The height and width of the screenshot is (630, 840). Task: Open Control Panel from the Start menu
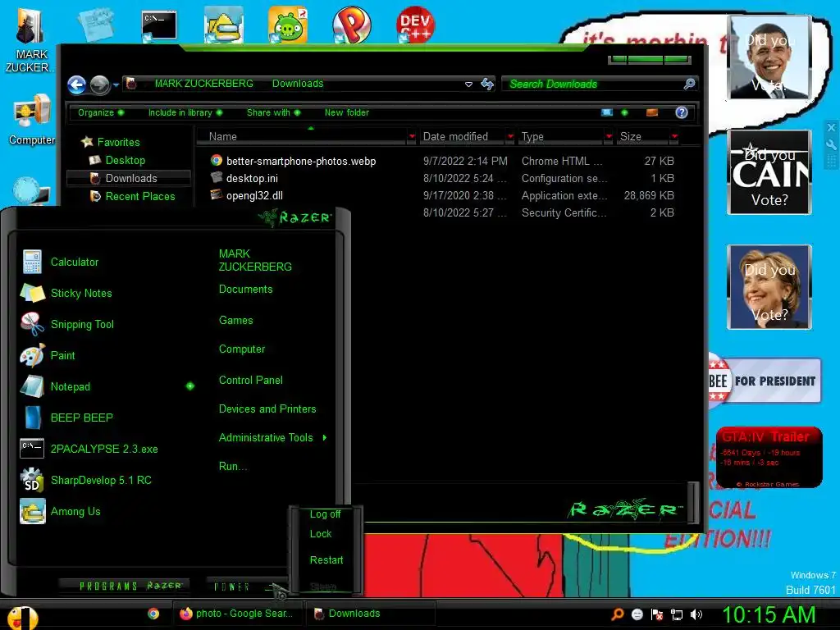pos(251,381)
